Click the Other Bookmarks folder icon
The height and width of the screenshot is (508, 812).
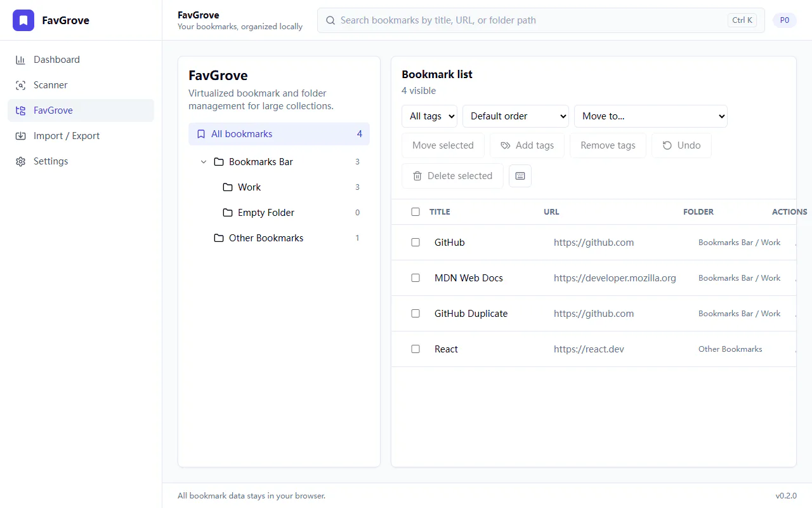[219, 238]
